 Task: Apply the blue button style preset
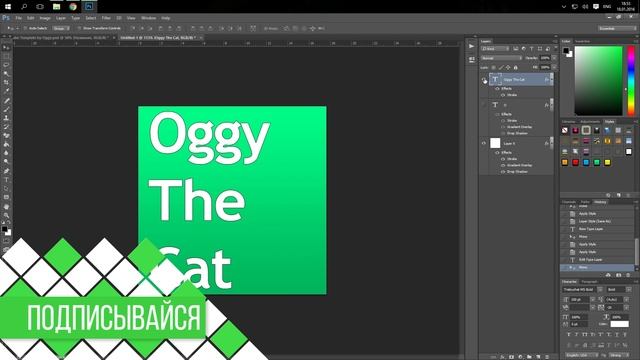586,162
